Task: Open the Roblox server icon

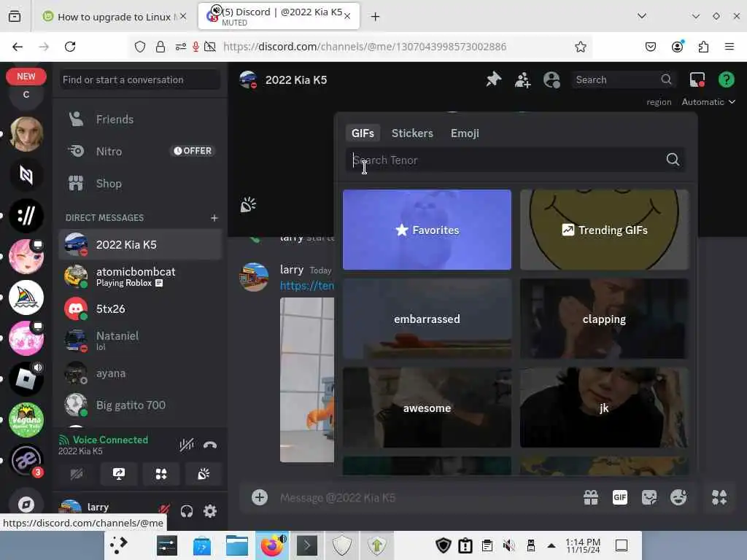Action: click(26, 379)
